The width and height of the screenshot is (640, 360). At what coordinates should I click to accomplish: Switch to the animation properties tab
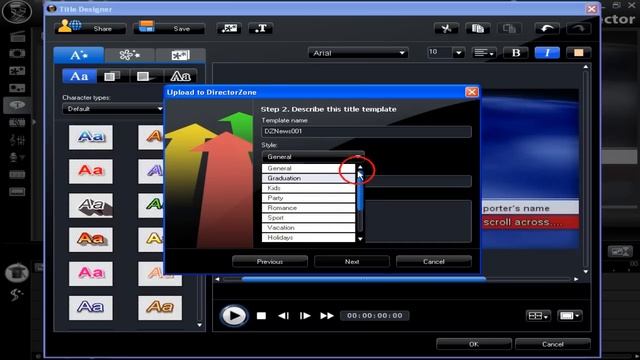(180, 55)
